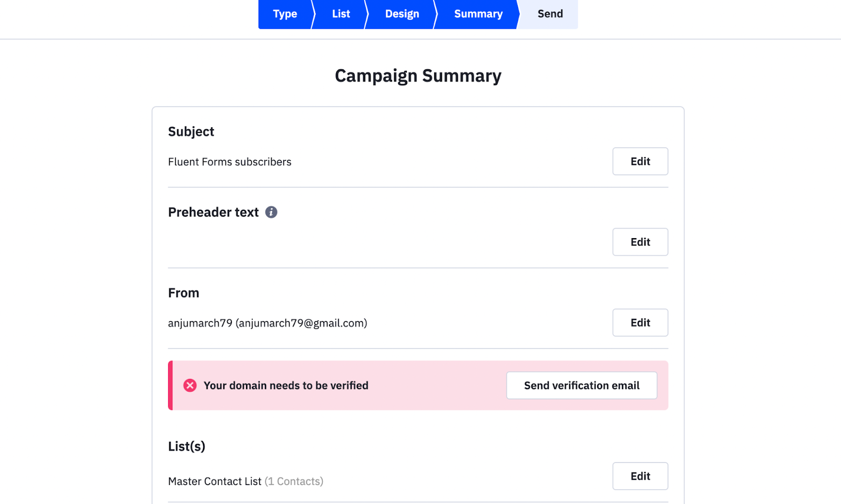Click the Preheader text heading

tap(213, 212)
